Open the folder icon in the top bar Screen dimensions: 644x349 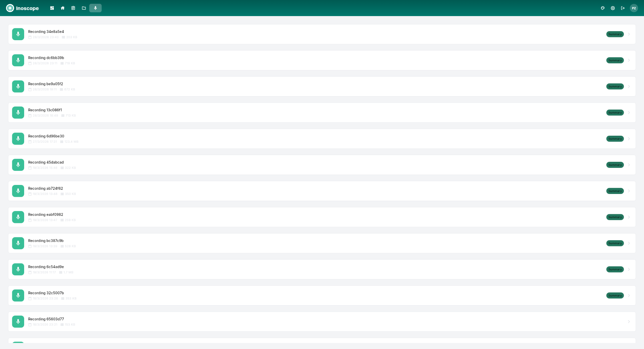84,8
